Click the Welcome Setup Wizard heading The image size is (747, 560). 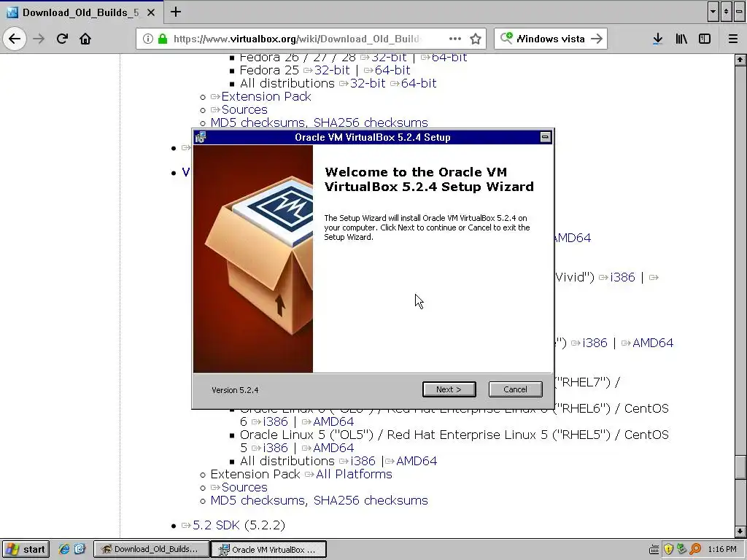coord(429,179)
